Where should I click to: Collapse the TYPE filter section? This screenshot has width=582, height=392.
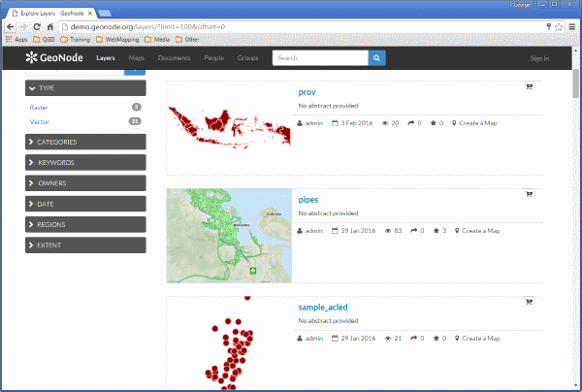(85, 88)
